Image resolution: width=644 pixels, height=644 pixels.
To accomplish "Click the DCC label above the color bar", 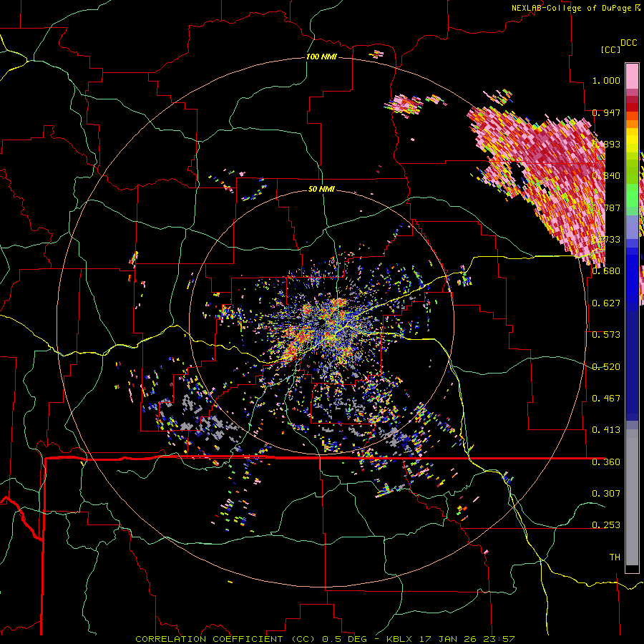I will 629,43.
